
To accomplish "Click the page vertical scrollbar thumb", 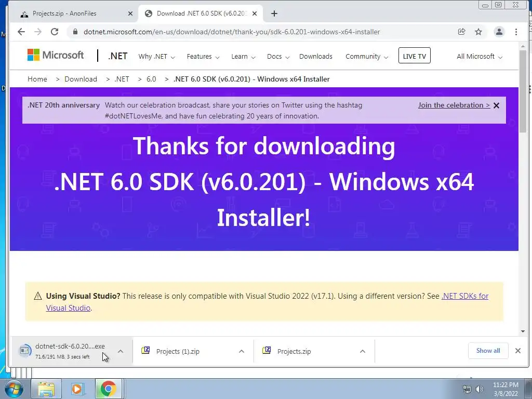I will (523, 91).
